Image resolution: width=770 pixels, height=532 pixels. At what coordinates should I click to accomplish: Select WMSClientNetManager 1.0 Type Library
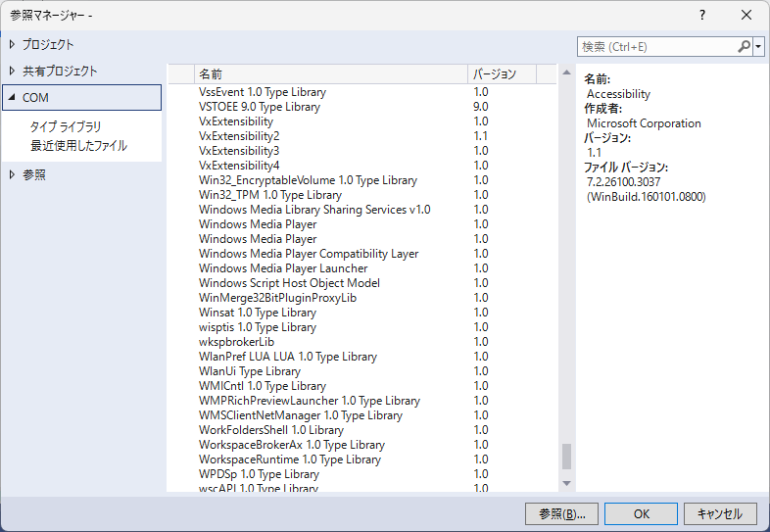point(362,416)
